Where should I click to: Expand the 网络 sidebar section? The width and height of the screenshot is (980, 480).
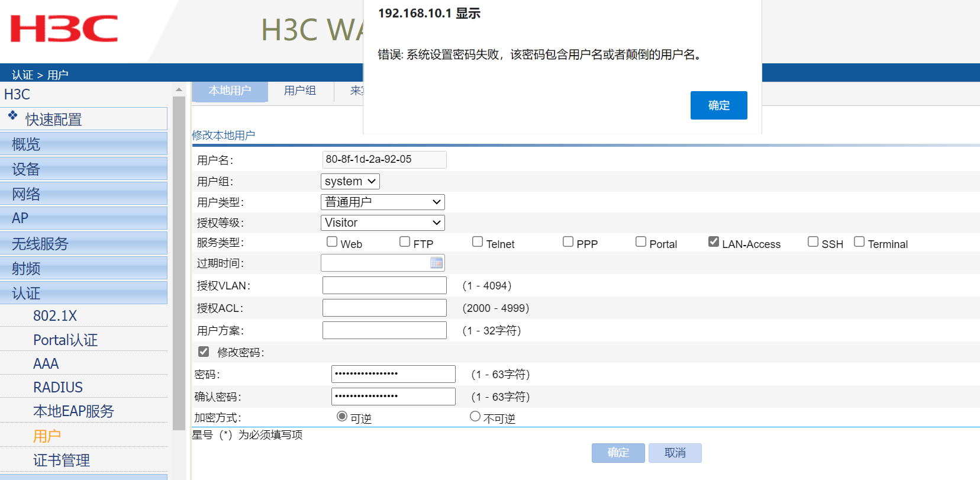click(83, 194)
